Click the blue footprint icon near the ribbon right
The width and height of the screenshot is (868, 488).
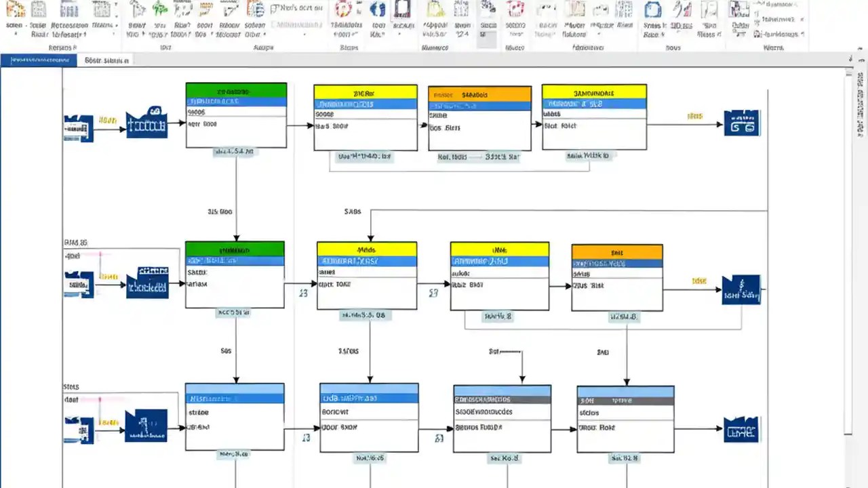point(378,9)
